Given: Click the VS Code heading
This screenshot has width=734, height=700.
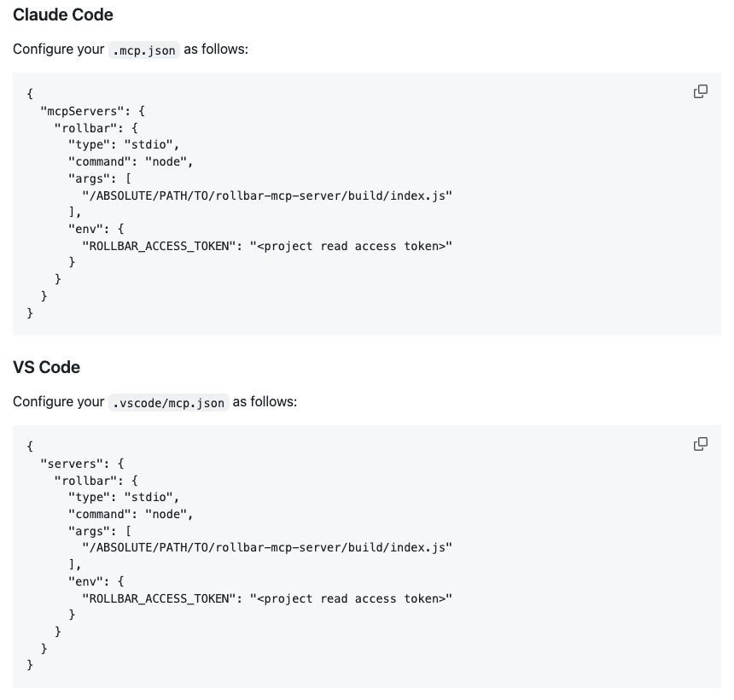Looking at the screenshot, I should click(x=46, y=367).
